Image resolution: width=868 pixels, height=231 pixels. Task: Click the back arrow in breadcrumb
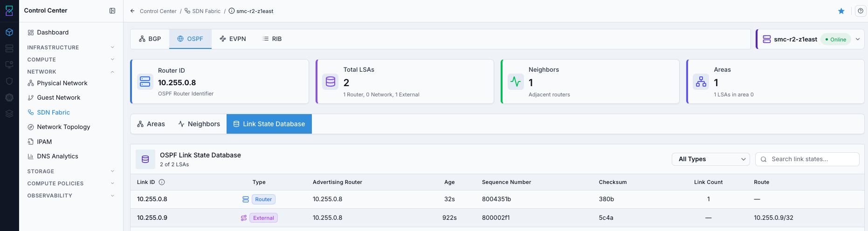click(132, 11)
